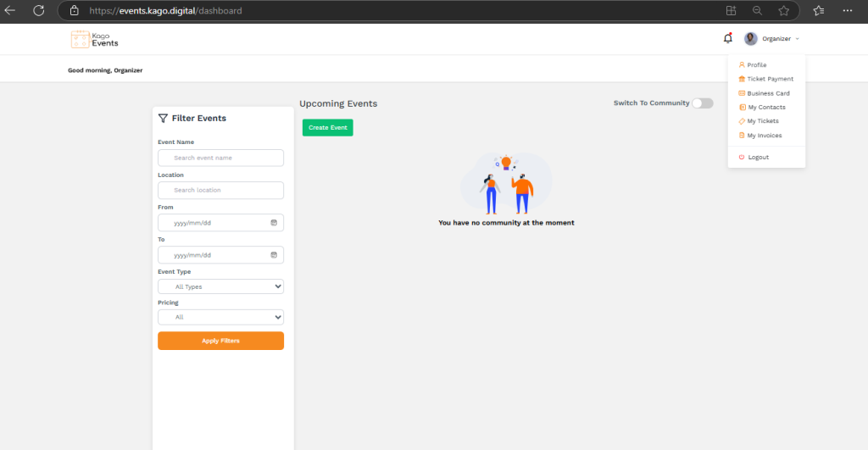Click the Kago Events logo

pyautogui.click(x=95, y=39)
